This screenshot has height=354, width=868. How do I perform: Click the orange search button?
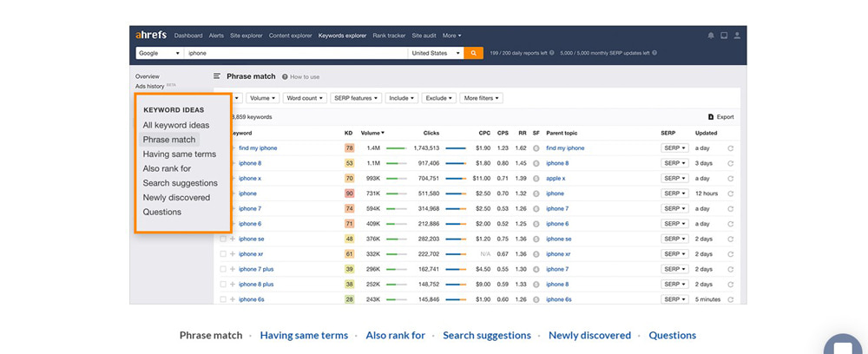pyautogui.click(x=473, y=53)
